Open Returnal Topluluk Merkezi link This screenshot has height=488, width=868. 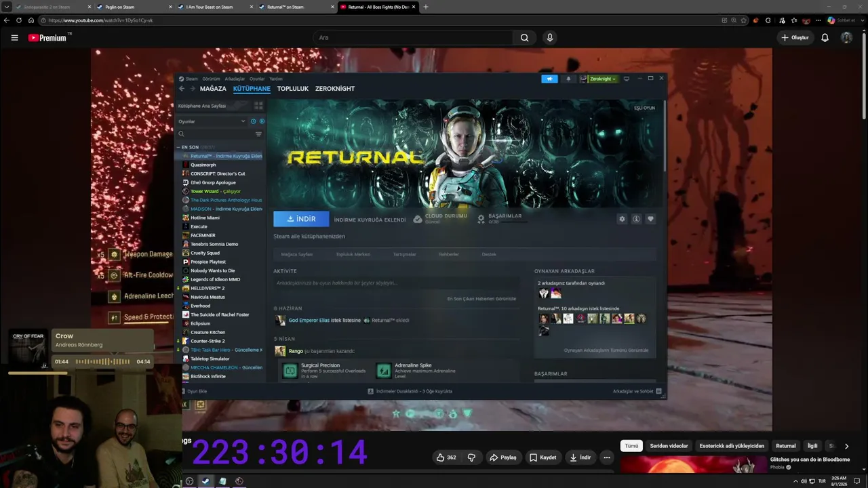pos(353,254)
